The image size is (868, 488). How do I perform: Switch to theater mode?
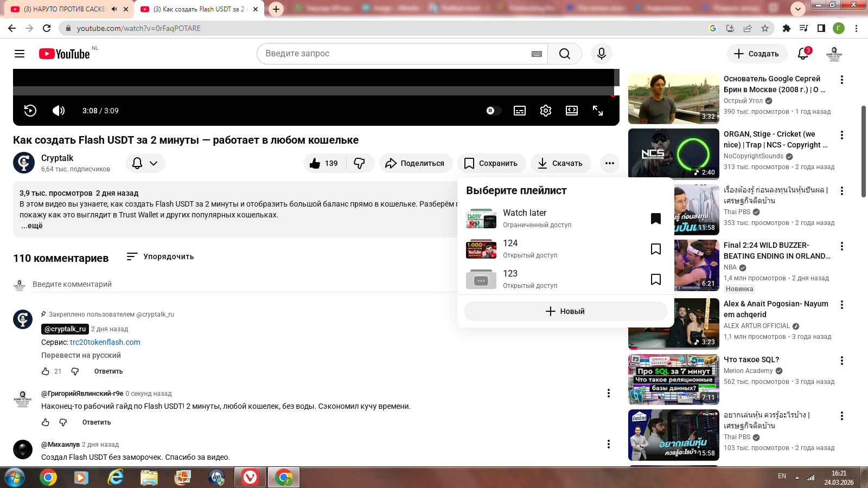[x=572, y=111]
